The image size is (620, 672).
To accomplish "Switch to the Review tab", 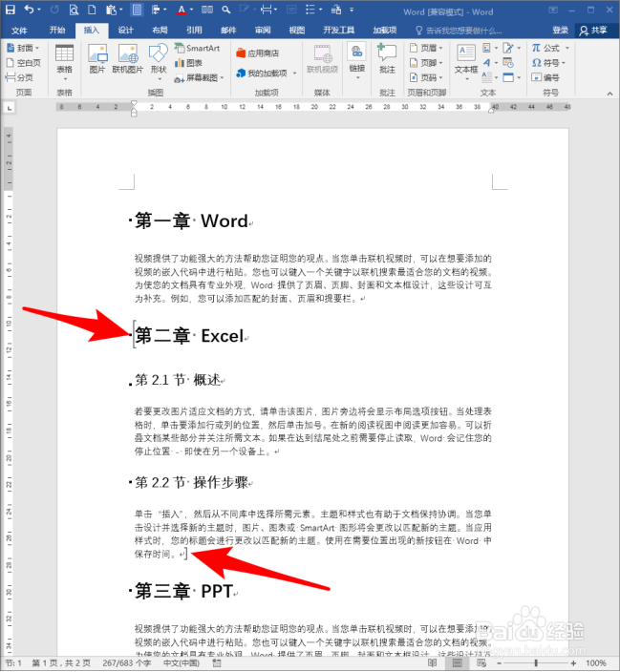I will (263, 30).
